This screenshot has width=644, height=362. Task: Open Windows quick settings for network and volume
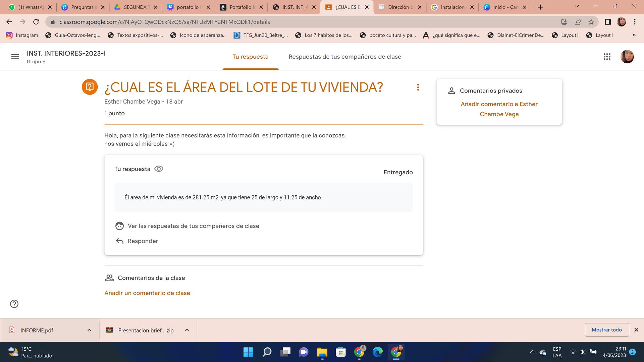tap(583, 352)
